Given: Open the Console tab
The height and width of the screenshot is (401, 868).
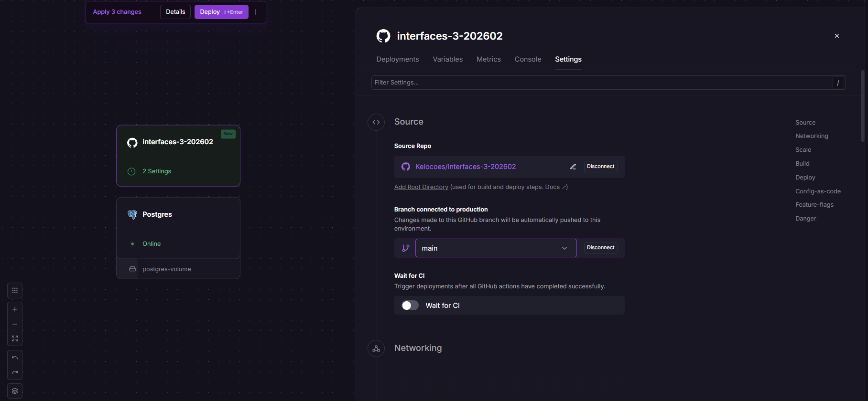Looking at the screenshot, I should pos(528,59).
